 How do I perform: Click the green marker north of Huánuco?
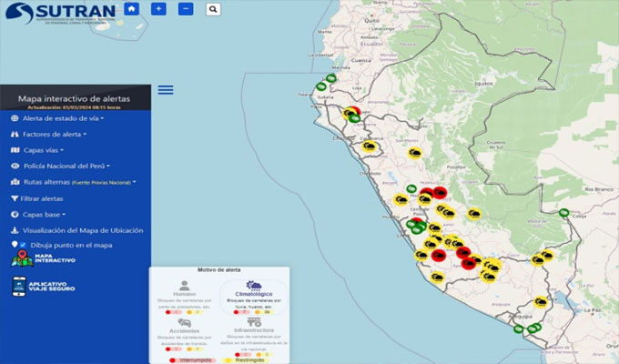[x=411, y=188]
